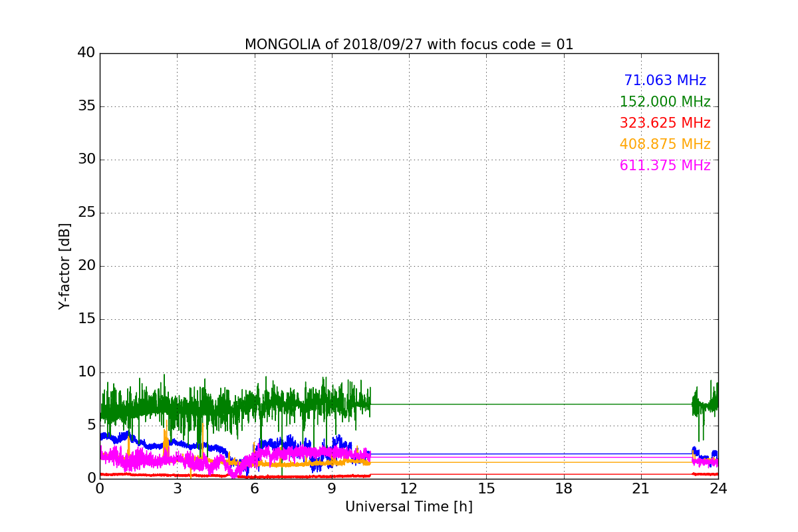The image size is (798, 532).
Task: Click the Y-factor [dB] axis label
Action: coord(65,266)
